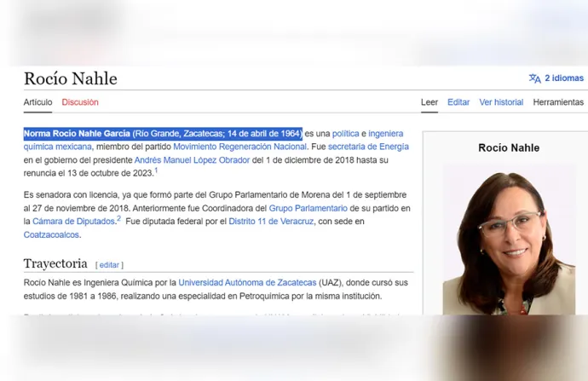Open the Coatzacoalcos link
The image size is (588, 381).
coord(51,234)
